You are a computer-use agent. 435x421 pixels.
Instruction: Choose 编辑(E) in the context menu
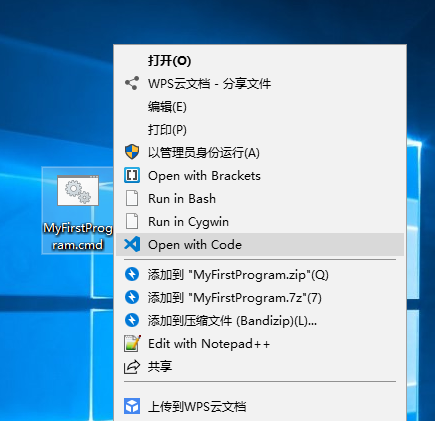tap(260, 107)
